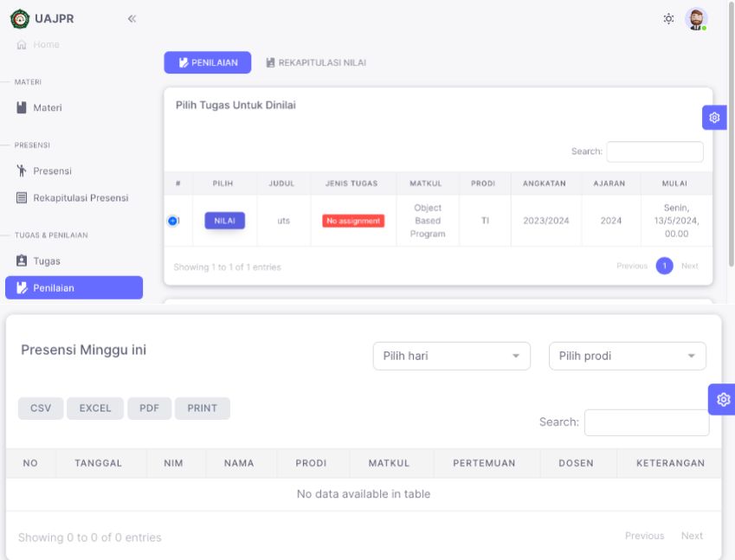735x560 pixels.
Task: Open the Pilih prodi dropdown
Action: click(627, 356)
